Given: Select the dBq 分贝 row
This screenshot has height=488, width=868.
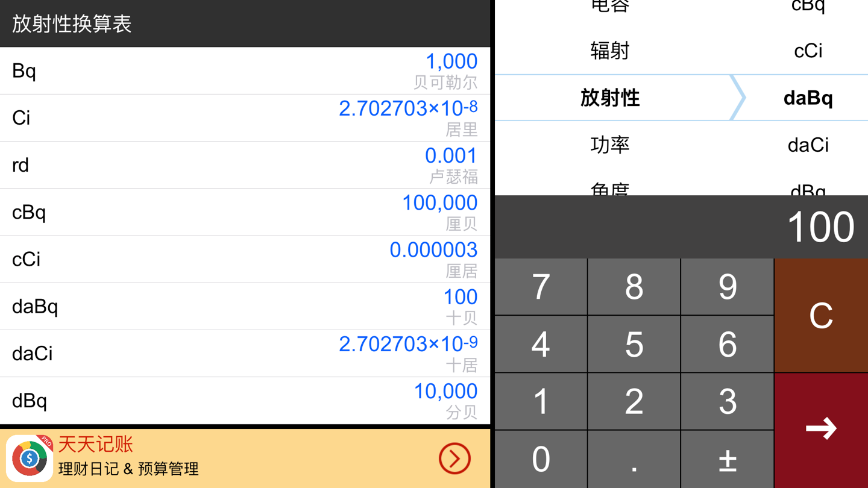Looking at the screenshot, I should coord(245,401).
